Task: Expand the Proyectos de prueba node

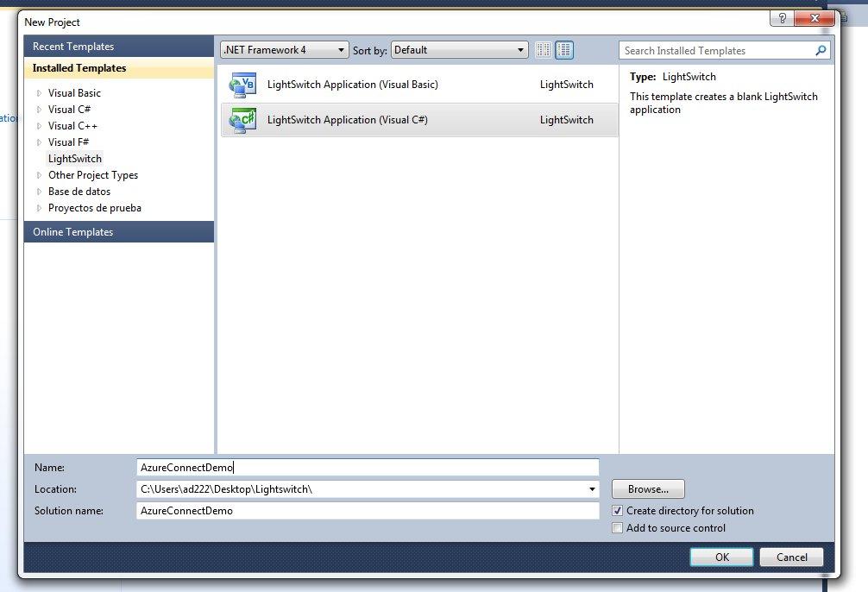Action: click(x=39, y=208)
